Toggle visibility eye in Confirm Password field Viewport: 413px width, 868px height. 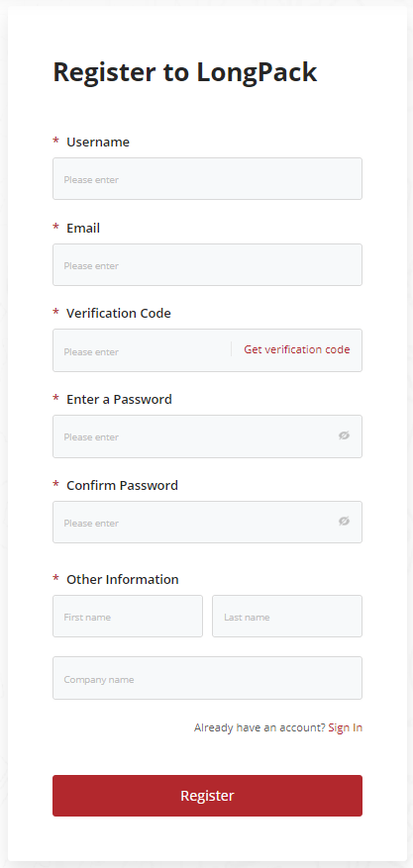point(345,522)
